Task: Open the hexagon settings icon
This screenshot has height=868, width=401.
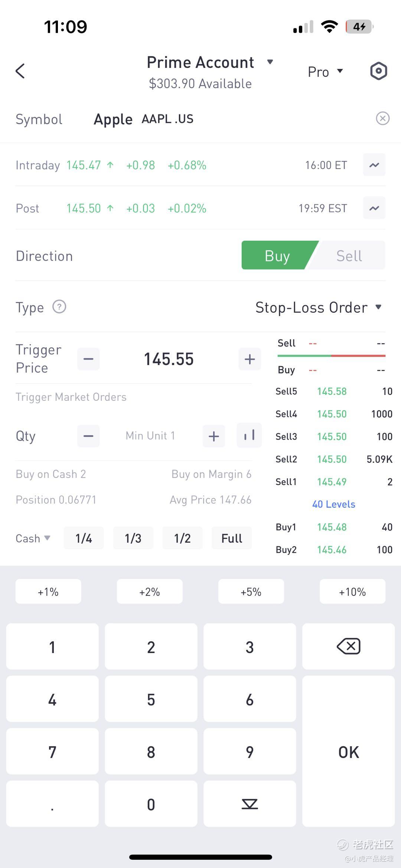Action: (x=378, y=71)
